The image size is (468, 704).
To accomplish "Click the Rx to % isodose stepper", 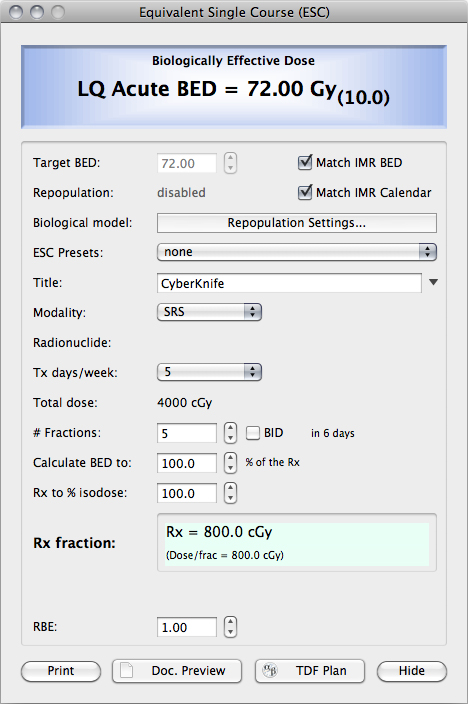I will pos(230,493).
